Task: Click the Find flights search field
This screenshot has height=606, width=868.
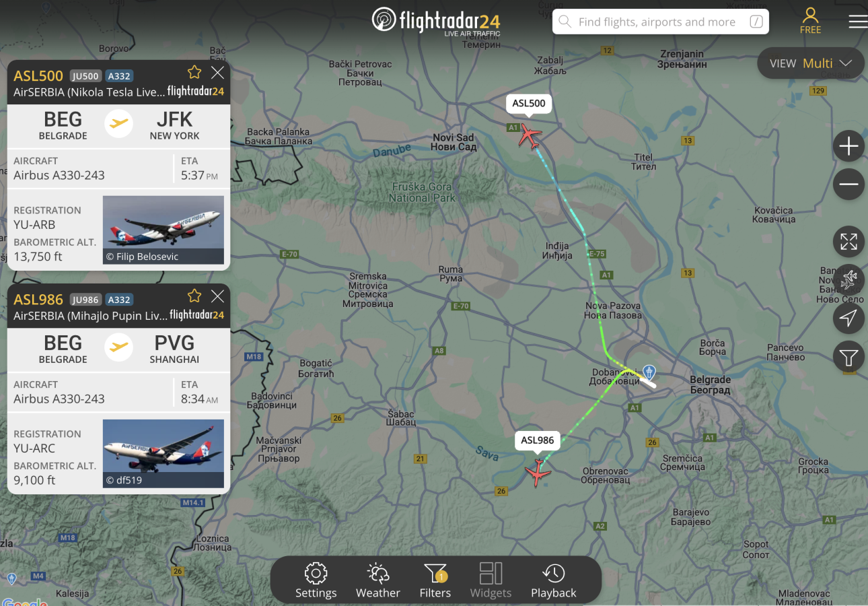Action: [661, 22]
